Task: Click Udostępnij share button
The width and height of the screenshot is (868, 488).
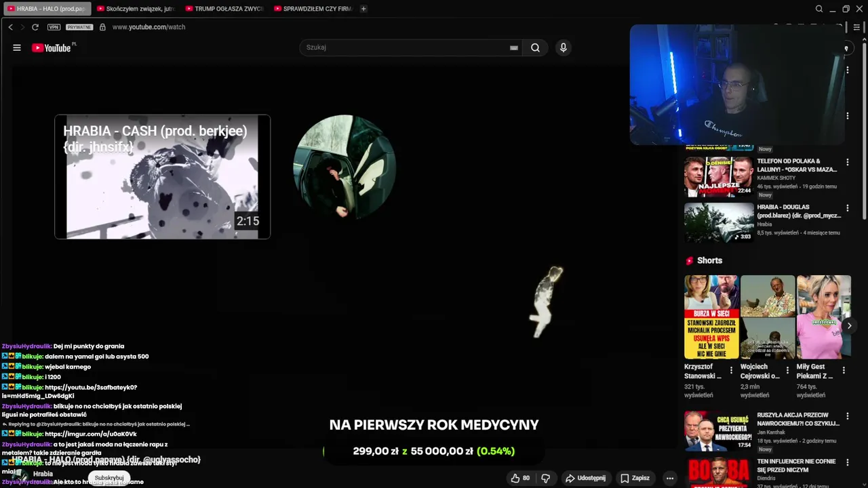Action: pos(586,478)
